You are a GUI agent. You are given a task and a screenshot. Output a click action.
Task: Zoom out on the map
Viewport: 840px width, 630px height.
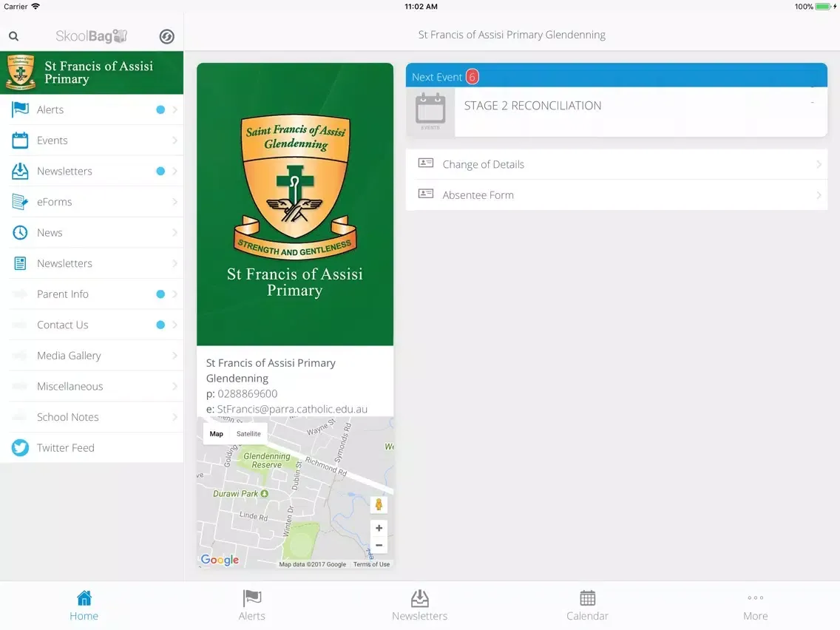[379, 546]
